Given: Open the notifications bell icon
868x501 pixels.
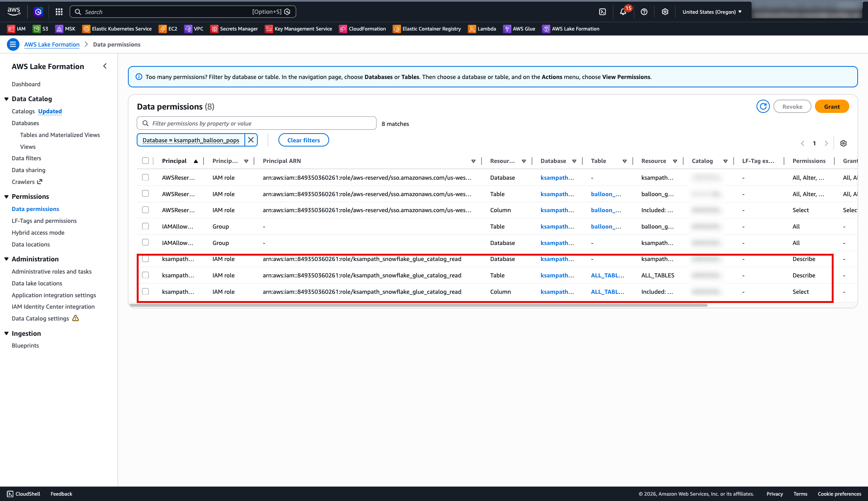Looking at the screenshot, I should [x=623, y=12].
